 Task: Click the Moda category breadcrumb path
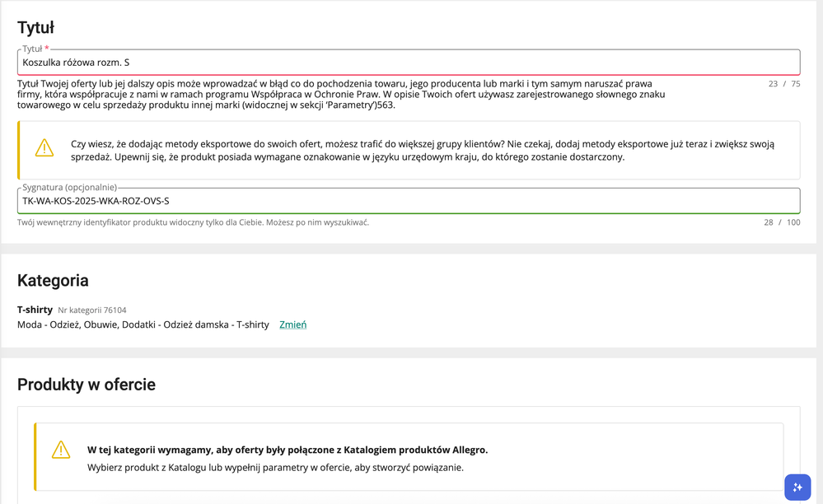point(143,324)
